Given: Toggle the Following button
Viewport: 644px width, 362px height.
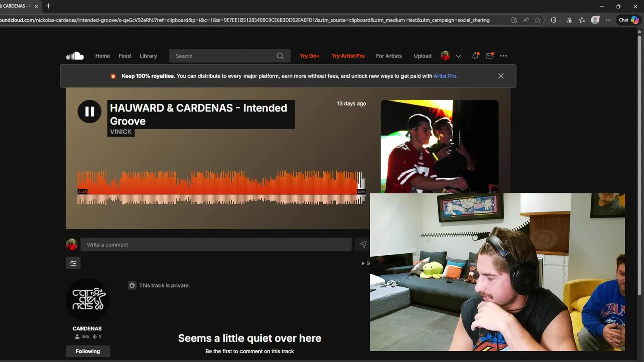Looking at the screenshot, I should tap(88, 351).
